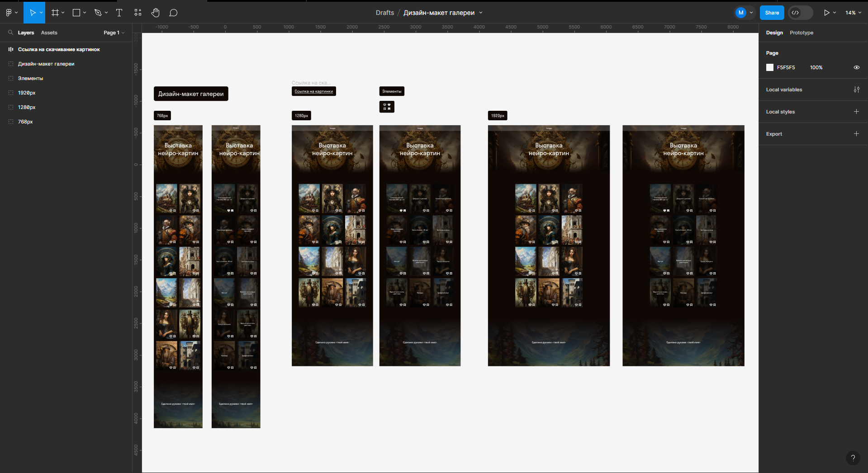Open the avatar multiplayer dropdown
The width and height of the screenshot is (868, 473).
point(751,13)
